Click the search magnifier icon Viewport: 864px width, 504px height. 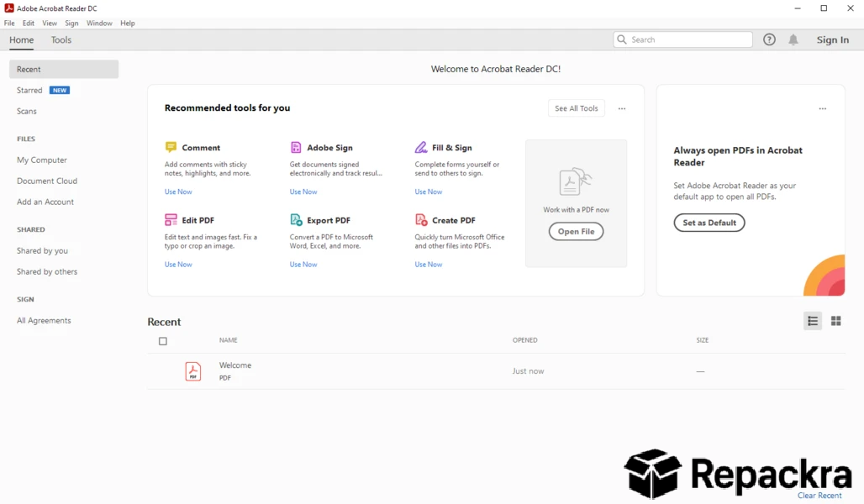[622, 39]
